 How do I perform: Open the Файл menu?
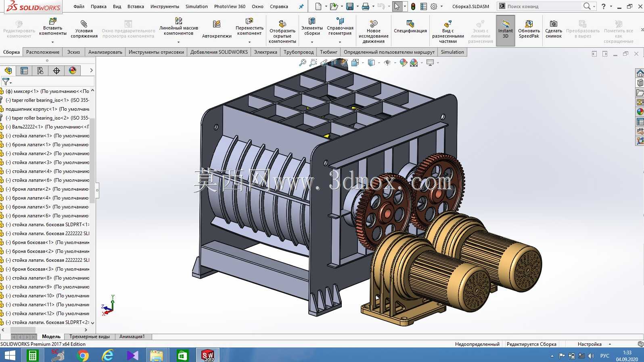[79, 6]
